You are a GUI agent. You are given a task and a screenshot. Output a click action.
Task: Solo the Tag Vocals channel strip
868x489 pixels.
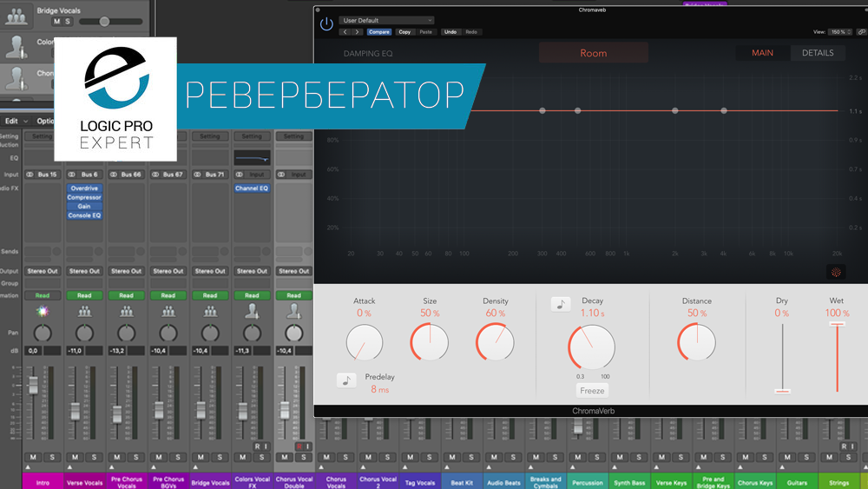[429, 458]
